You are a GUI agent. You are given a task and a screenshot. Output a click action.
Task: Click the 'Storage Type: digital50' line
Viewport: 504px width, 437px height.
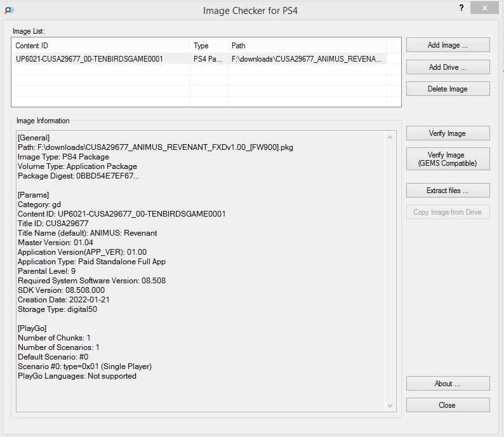coord(57,309)
